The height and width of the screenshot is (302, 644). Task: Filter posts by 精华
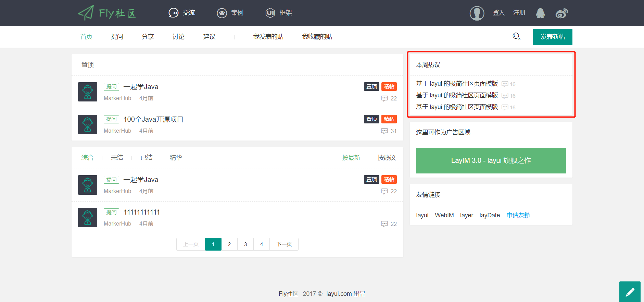[176, 158]
